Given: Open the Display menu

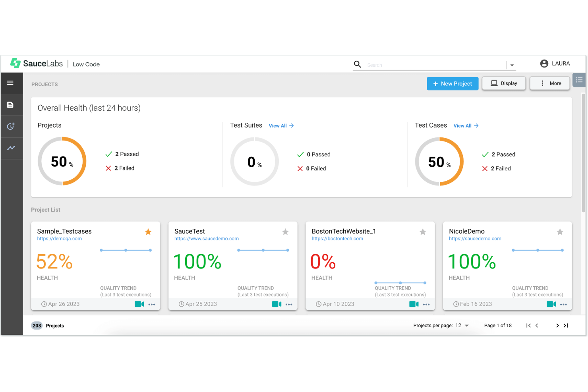Looking at the screenshot, I should pos(504,83).
